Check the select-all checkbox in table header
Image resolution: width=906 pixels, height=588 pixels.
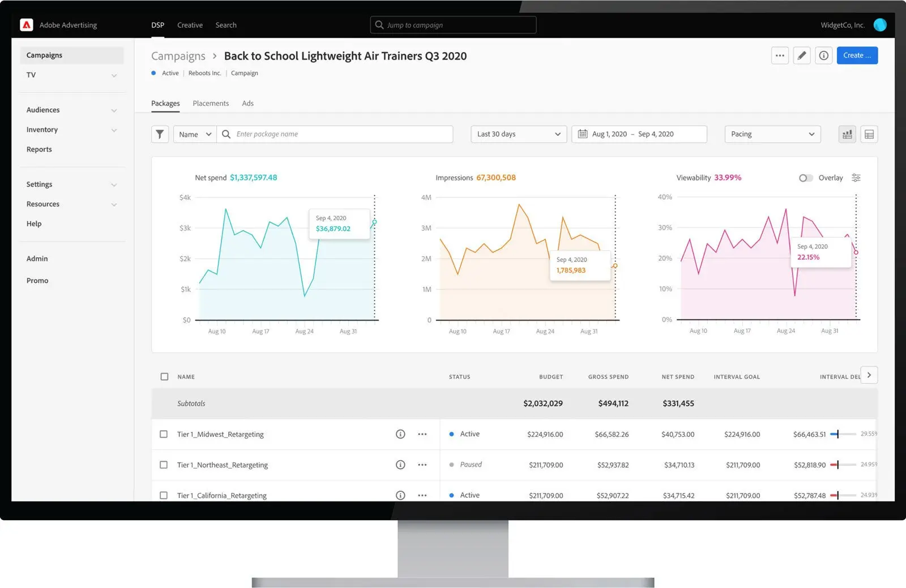pos(164,376)
